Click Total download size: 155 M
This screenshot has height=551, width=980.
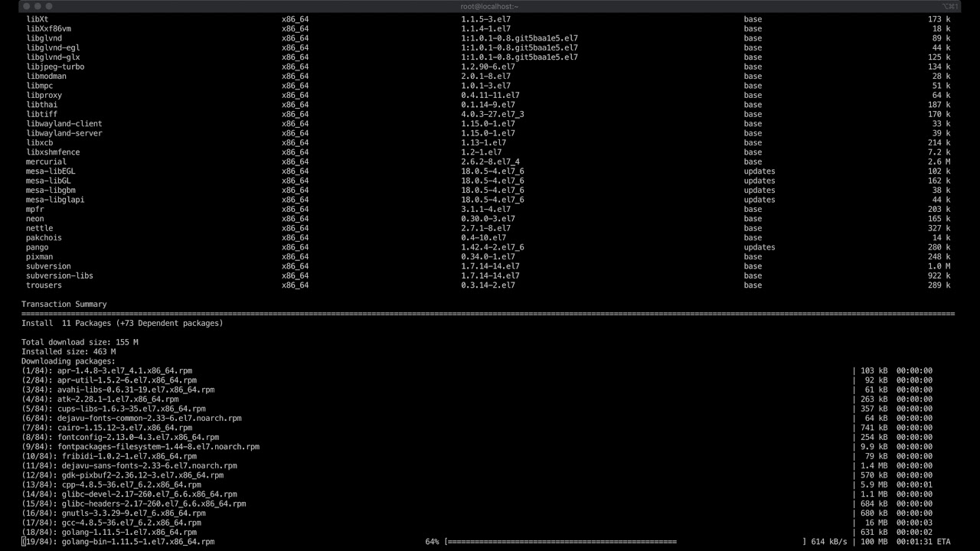click(80, 342)
